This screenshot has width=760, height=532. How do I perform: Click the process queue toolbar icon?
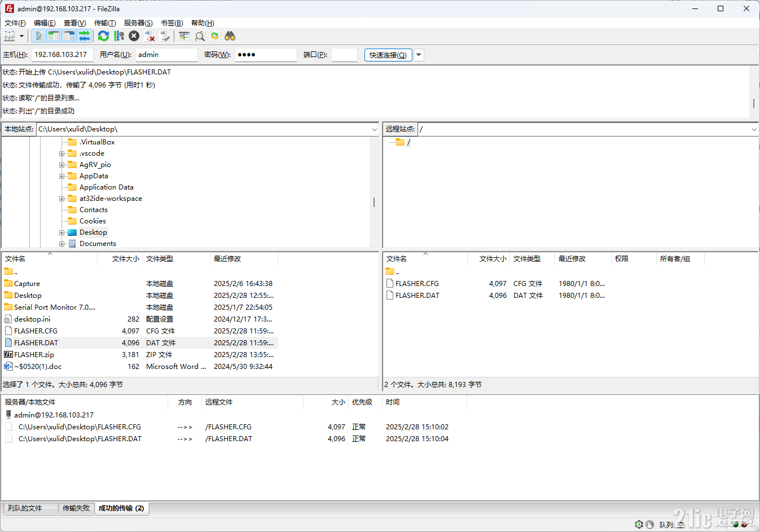118,36
